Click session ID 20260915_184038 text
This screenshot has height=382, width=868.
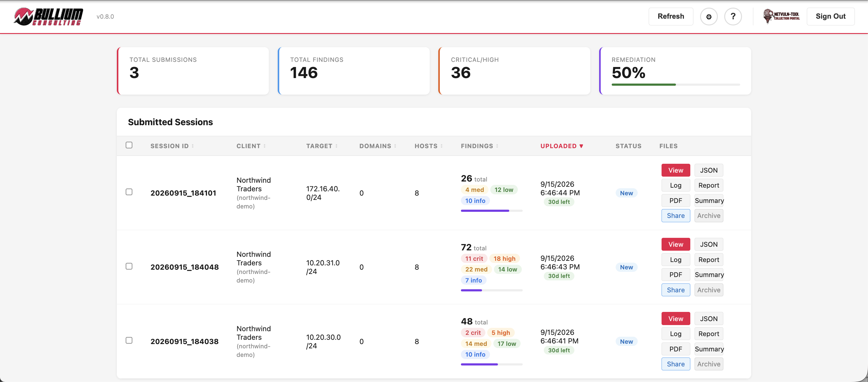click(x=184, y=342)
